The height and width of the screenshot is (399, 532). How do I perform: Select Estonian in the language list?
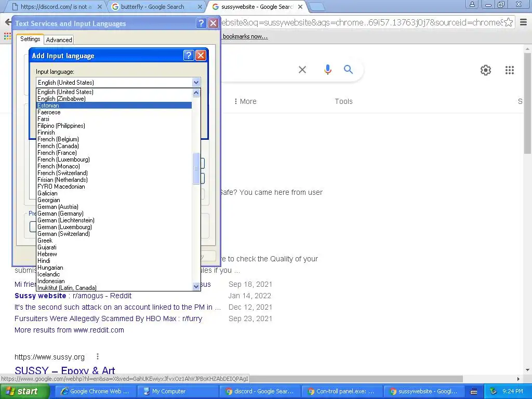pos(114,105)
